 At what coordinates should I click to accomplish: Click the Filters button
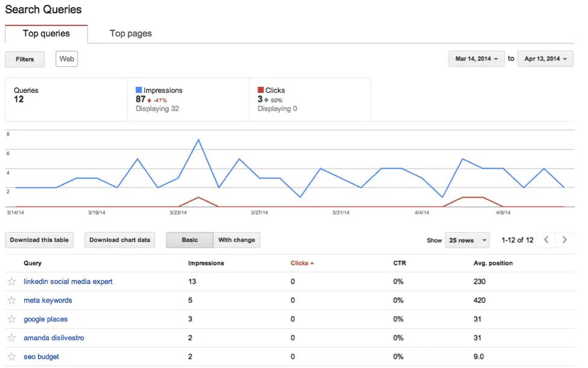click(24, 59)
